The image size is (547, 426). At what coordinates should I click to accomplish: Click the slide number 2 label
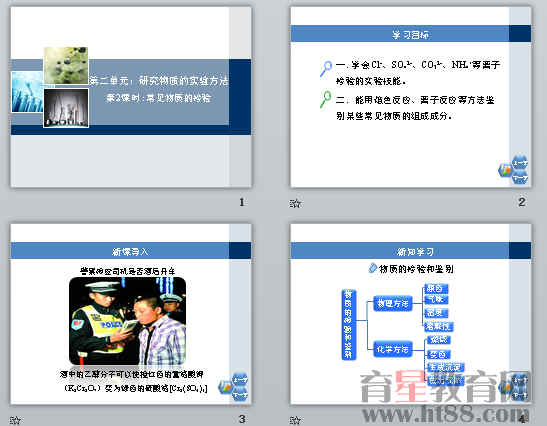coord(522,202)
